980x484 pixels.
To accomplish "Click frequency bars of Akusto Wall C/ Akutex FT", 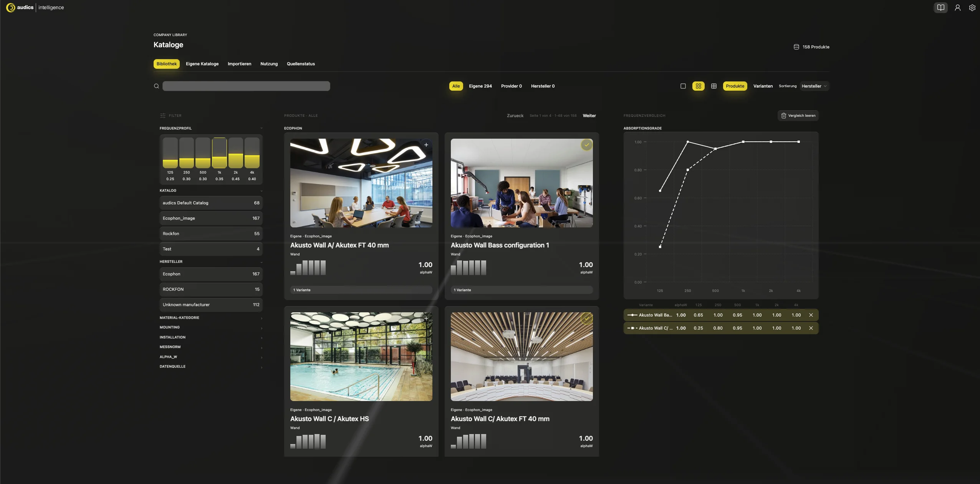I will 468,441.
